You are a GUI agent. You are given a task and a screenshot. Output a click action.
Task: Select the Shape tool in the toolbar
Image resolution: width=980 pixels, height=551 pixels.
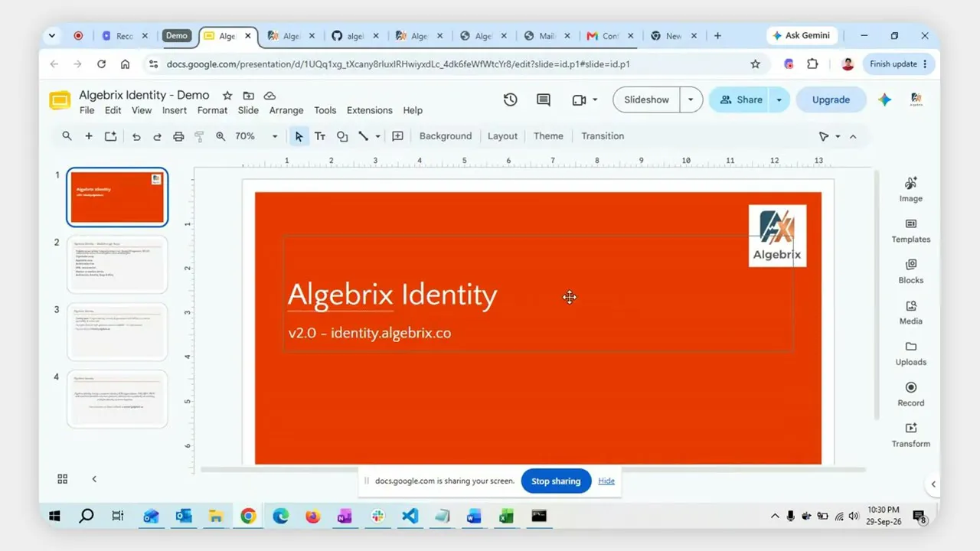tap(342, 136)
